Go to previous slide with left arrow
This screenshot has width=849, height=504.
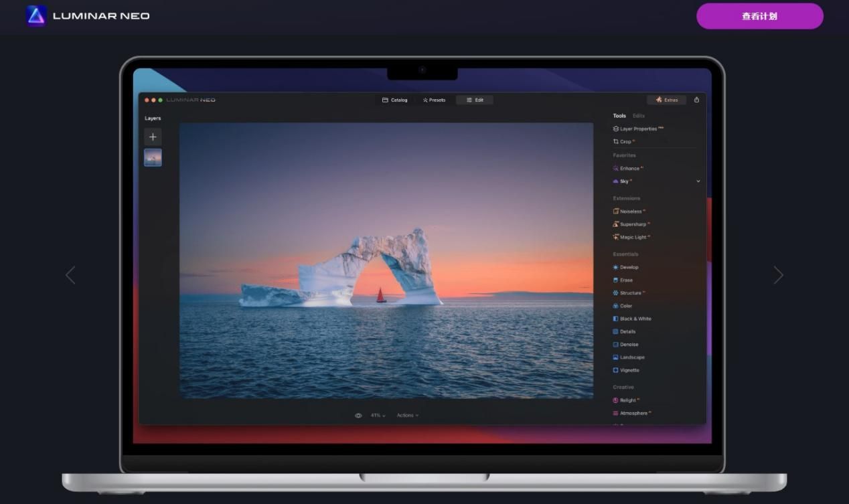[70, 275]
